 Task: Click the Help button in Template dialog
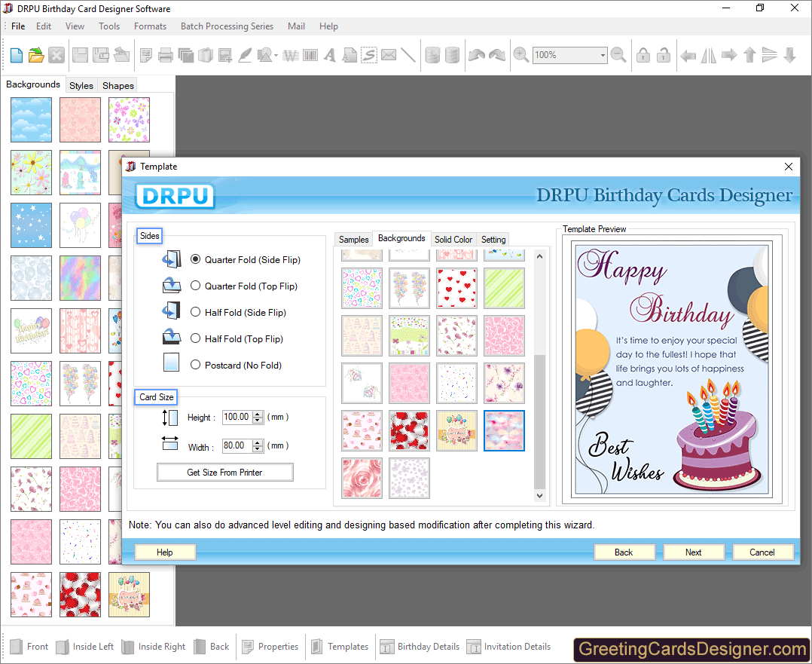[x=165, y=552]
